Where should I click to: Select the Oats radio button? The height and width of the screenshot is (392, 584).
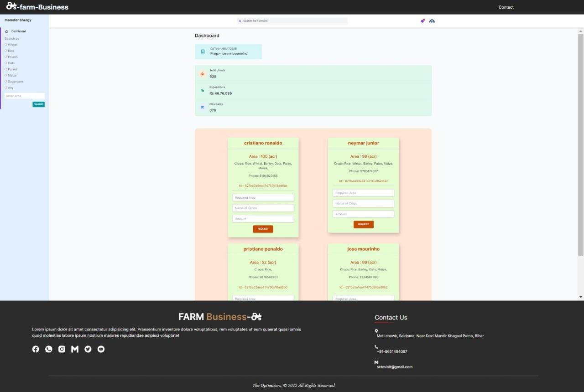tap(5, 63)
